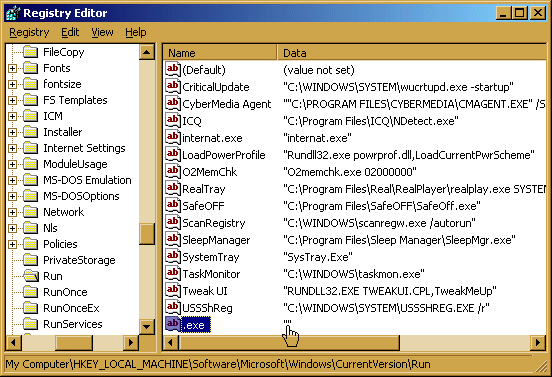The height and width of the screenshot is (377, 552).
Task: Select the TaskMonitor value name
Action: (211, 274)
